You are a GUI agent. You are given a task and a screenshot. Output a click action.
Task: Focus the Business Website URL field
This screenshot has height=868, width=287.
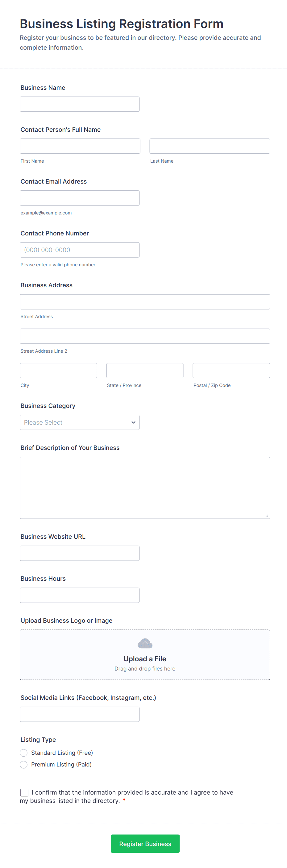coord(80,553)
